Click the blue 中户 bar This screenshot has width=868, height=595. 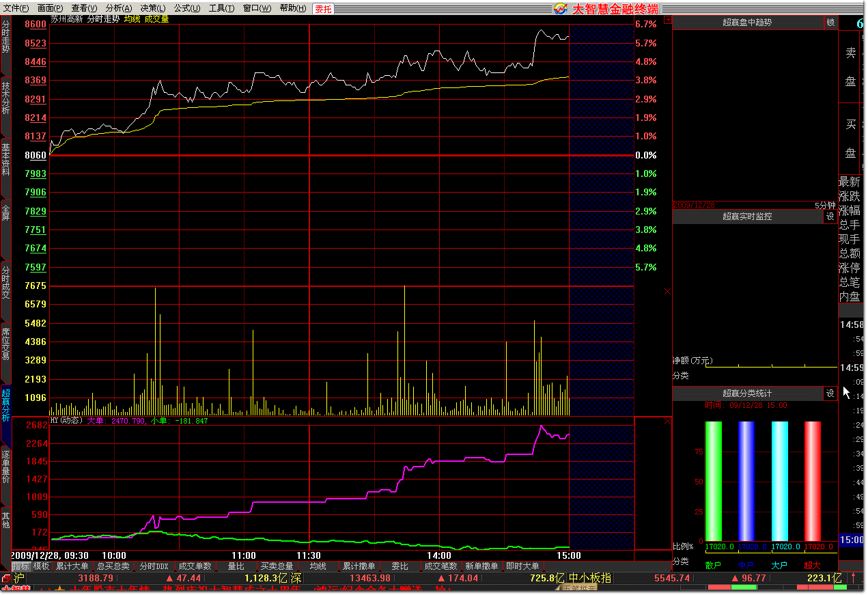click(x=746, y=481)
